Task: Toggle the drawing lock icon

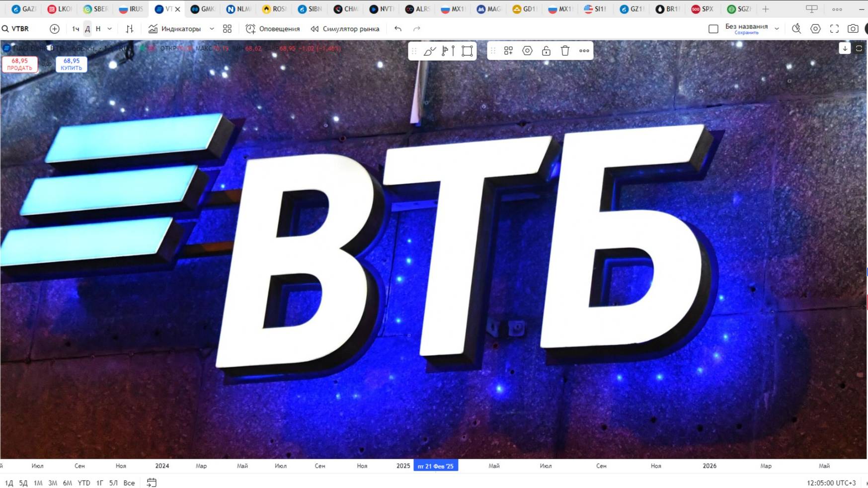Action: point(546,51)
